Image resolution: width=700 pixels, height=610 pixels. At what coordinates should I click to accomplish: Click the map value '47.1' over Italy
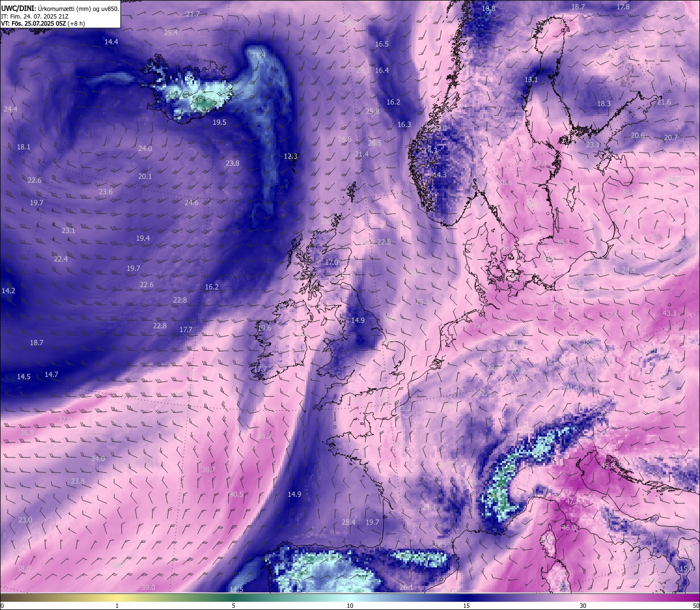click(x=573, y=502)
